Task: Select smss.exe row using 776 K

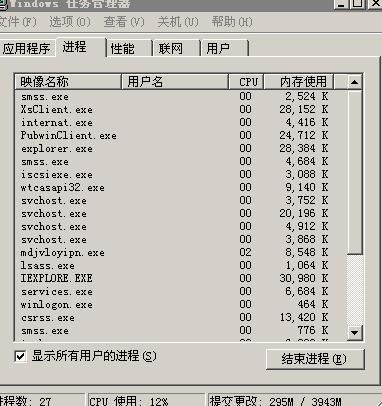Action: click(180, 331)
